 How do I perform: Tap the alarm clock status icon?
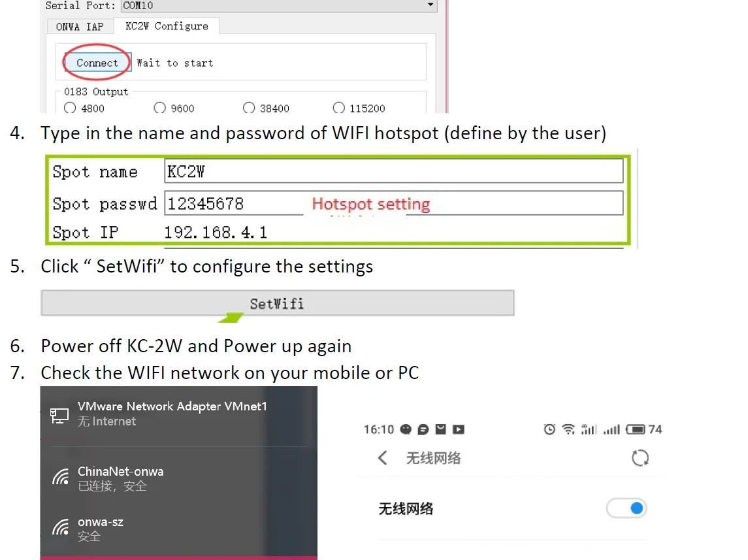click(549, 429)
